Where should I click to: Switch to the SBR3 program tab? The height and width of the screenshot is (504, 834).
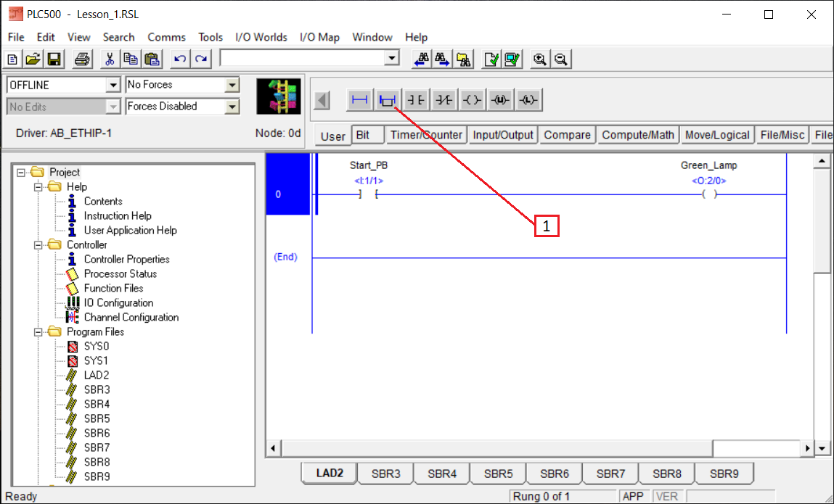click(x=385, y=473)
